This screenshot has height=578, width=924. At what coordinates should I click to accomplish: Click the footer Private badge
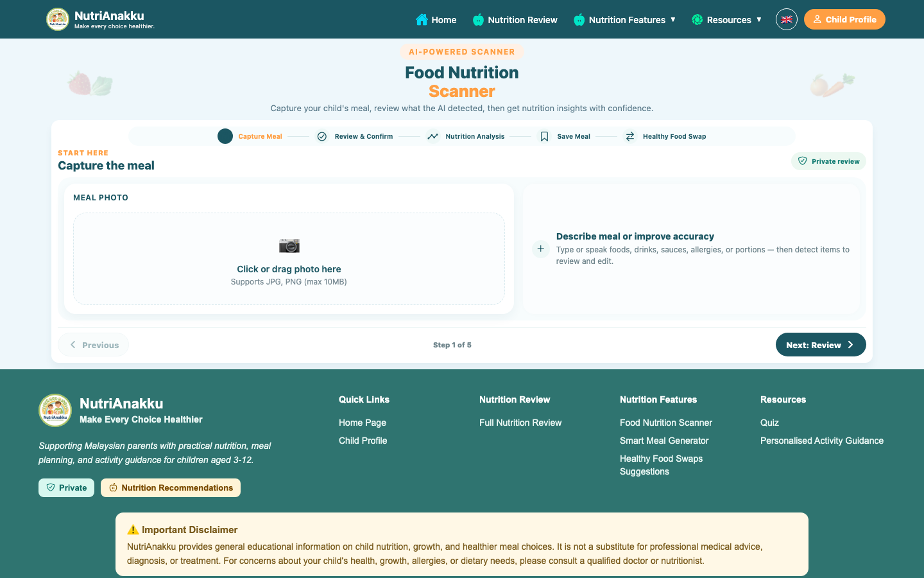click(x=67, y=487)
